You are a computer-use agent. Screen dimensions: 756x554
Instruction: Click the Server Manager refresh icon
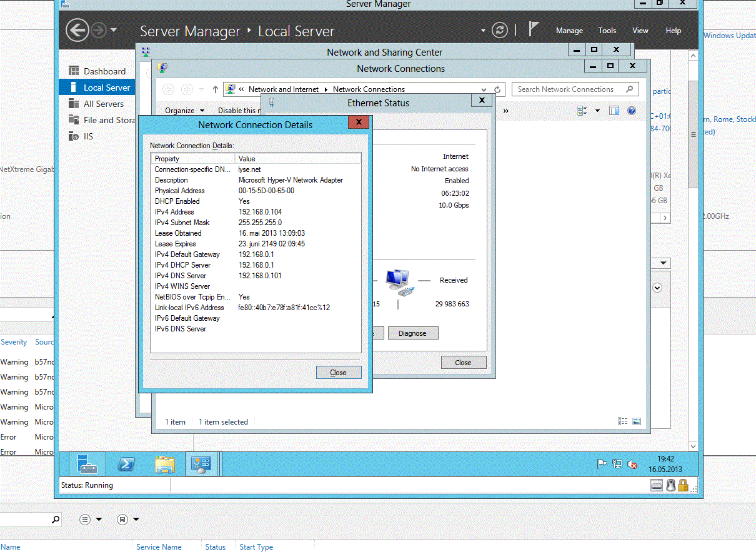pos(499,30)
